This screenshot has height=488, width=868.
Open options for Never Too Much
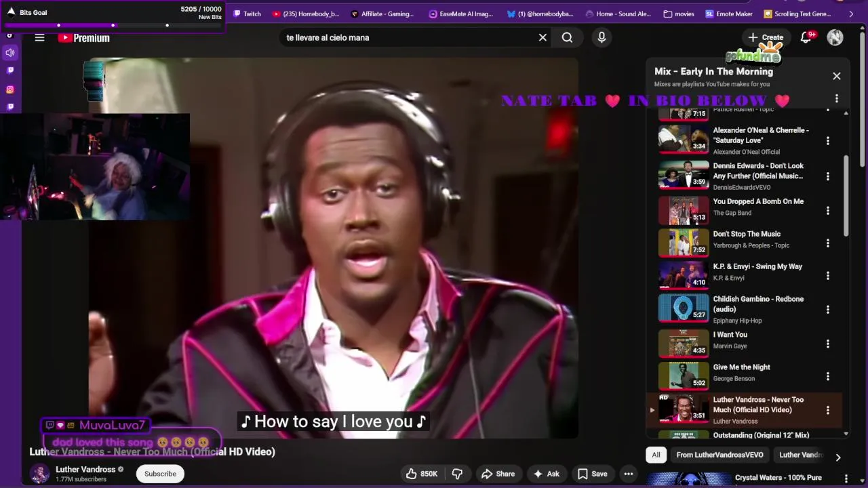pos(827,410)
